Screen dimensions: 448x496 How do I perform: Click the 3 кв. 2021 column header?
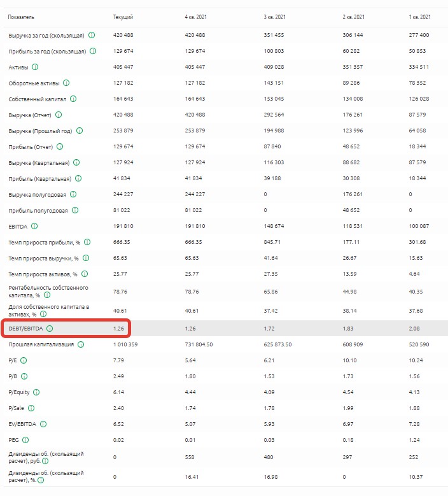[274, 17]
